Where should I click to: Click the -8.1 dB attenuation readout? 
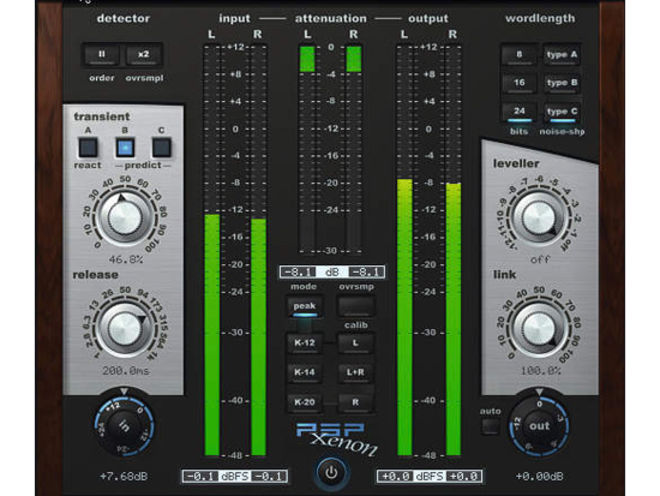point(332,272)
